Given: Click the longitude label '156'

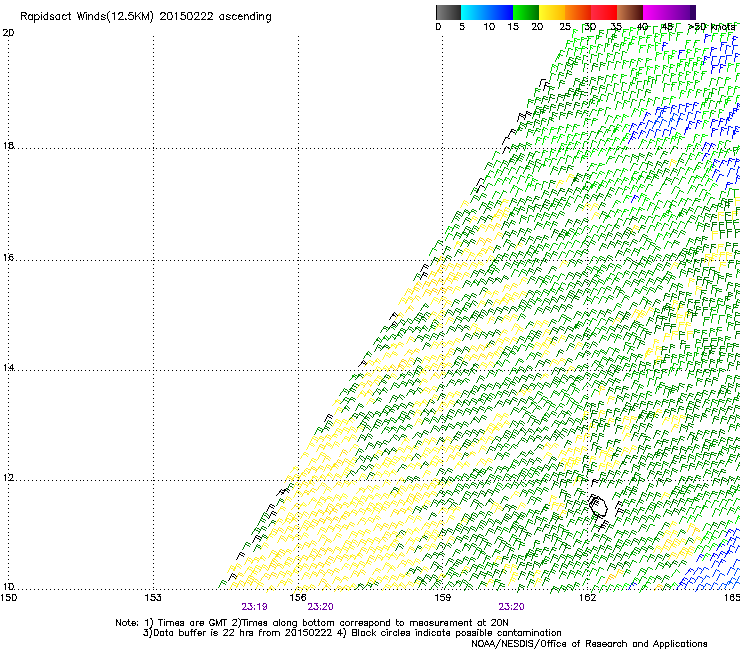Looking at the screenshot, I should coord(298,598).
